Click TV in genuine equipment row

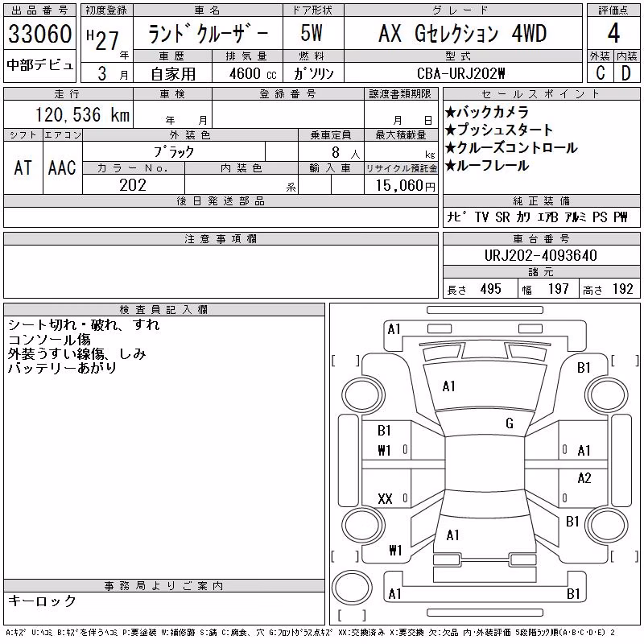481,217
